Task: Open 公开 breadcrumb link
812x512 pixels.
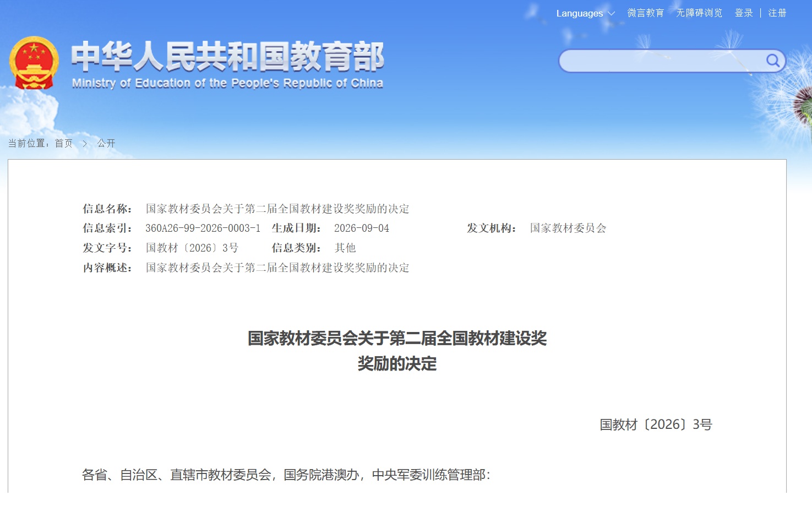Action: tap(106, 143)
